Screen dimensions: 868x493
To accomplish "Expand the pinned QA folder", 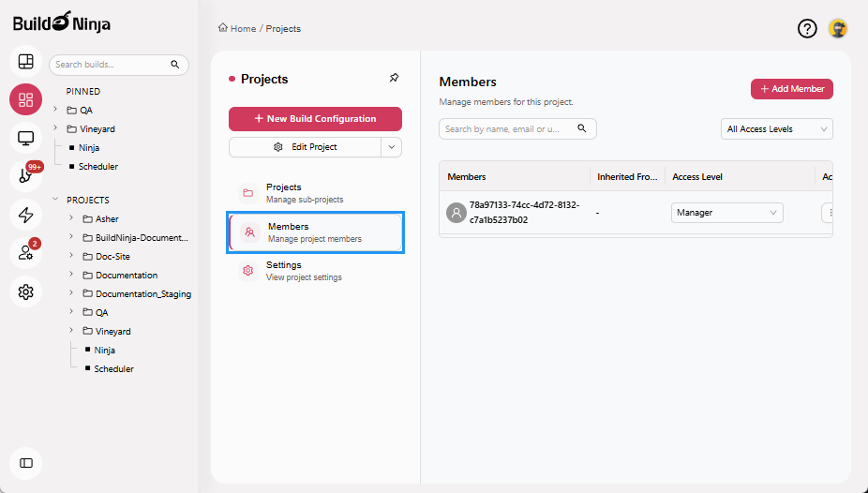I will tap(55, 110).
